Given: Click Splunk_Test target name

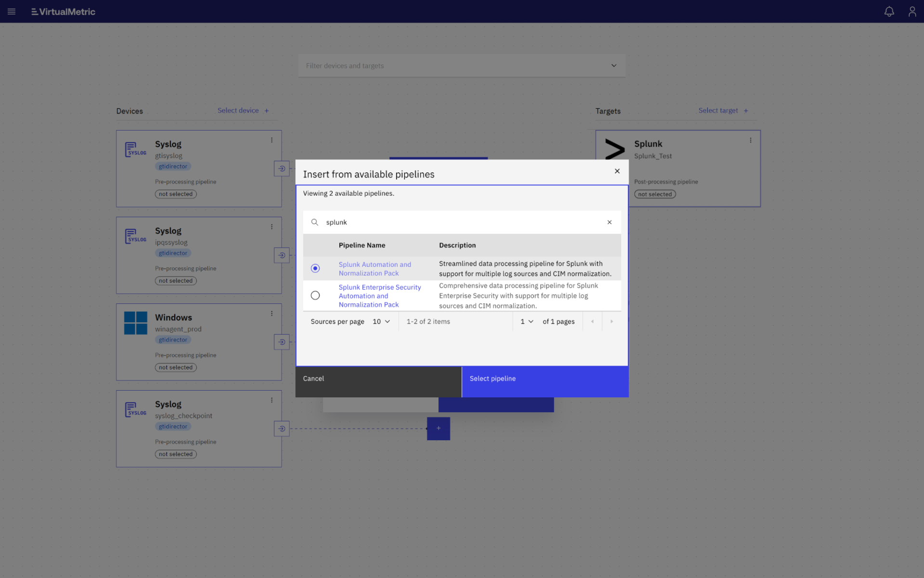Looking at the screenshot, I should coord(653,156).
